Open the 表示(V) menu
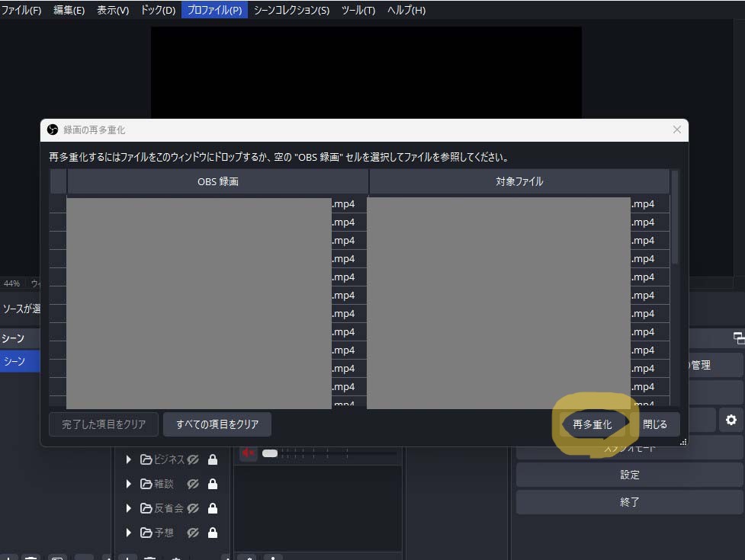745x560 pixels. pyautogui.click(x=113, y=10)
